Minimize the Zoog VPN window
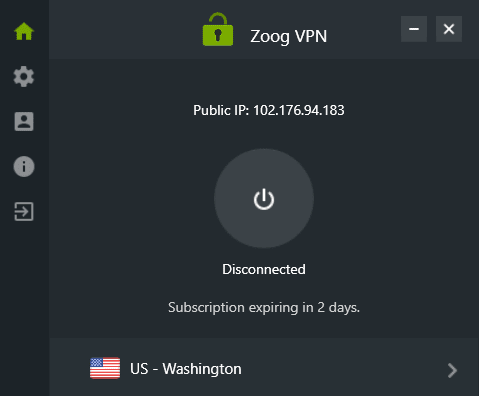This screenshot has height=396, width=479. [414, 29]
